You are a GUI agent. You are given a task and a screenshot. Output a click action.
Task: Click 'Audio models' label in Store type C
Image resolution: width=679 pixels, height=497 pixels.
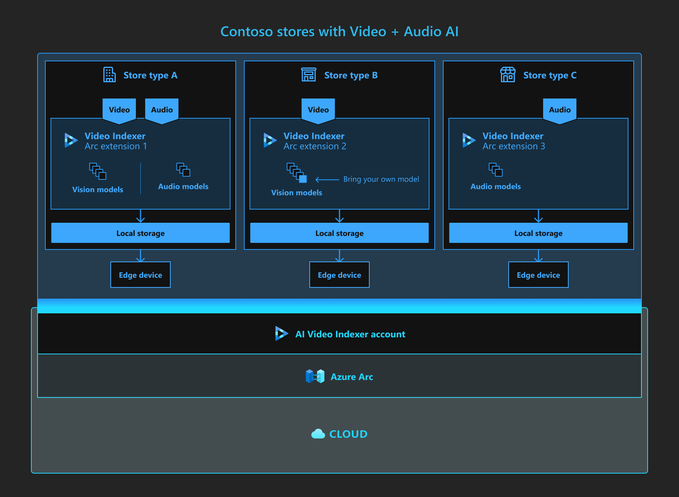[495, 187]
